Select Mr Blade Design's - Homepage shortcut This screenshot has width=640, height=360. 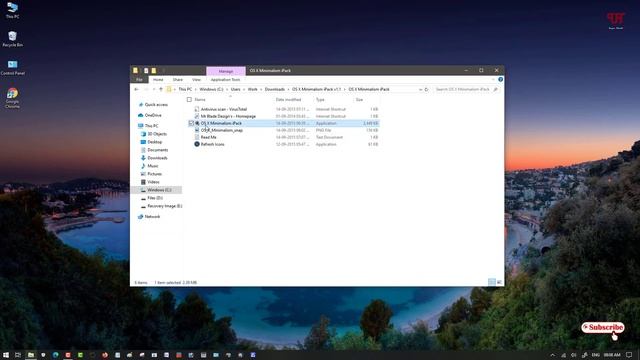(x=228, y=116)
